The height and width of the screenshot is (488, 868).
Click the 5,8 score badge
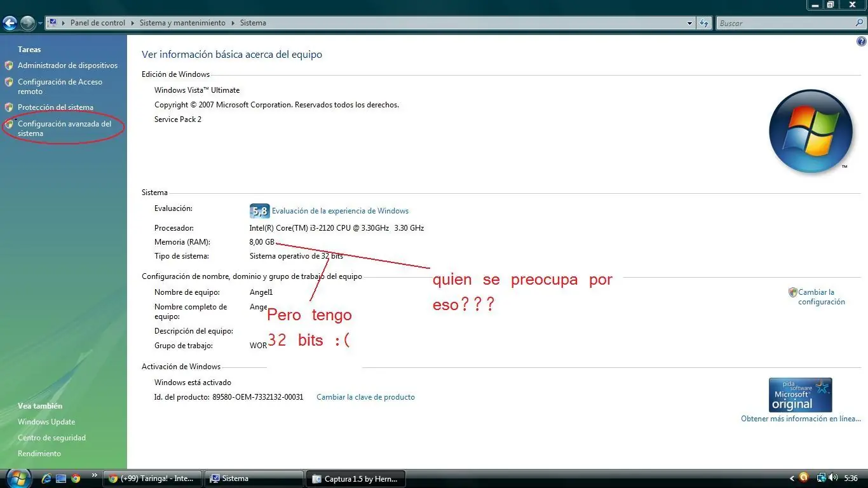(x=259, y=210)
